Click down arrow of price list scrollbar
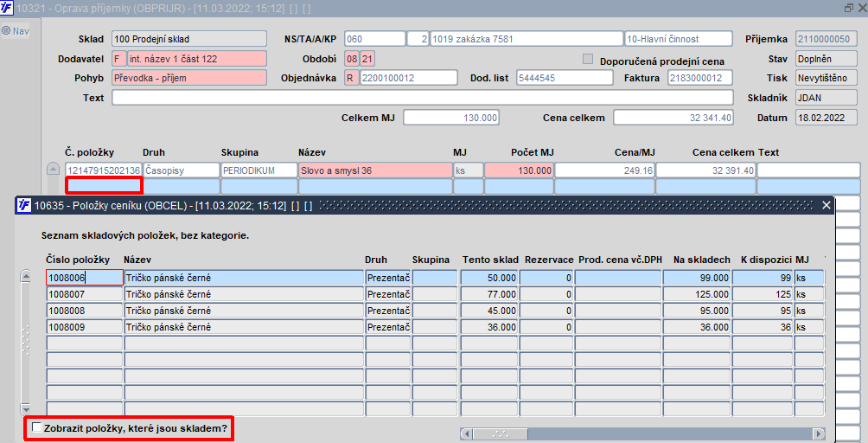Screen dimensions: 868x443 (25, 409)
